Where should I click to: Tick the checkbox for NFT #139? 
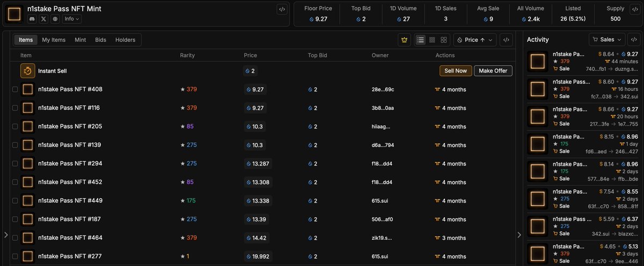[15, 145]
